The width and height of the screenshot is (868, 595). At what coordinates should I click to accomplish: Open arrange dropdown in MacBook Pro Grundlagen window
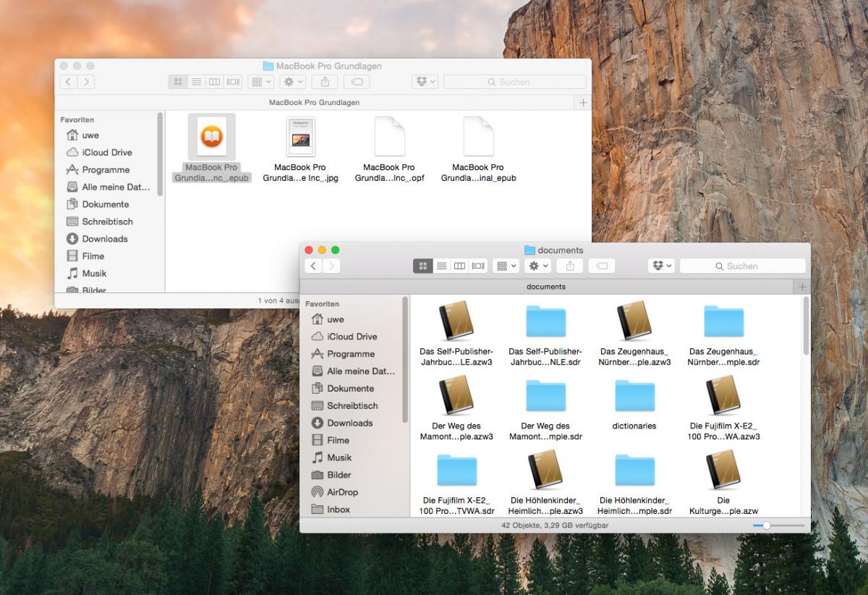261,83
